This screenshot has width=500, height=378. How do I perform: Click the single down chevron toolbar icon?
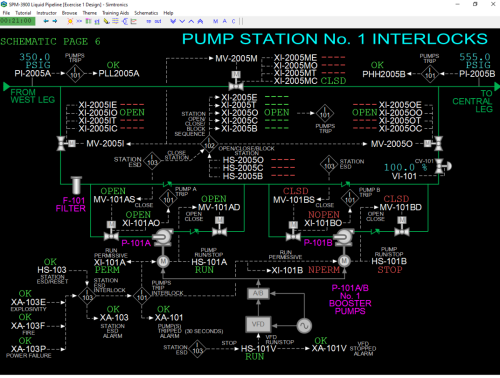pos(182,21)
